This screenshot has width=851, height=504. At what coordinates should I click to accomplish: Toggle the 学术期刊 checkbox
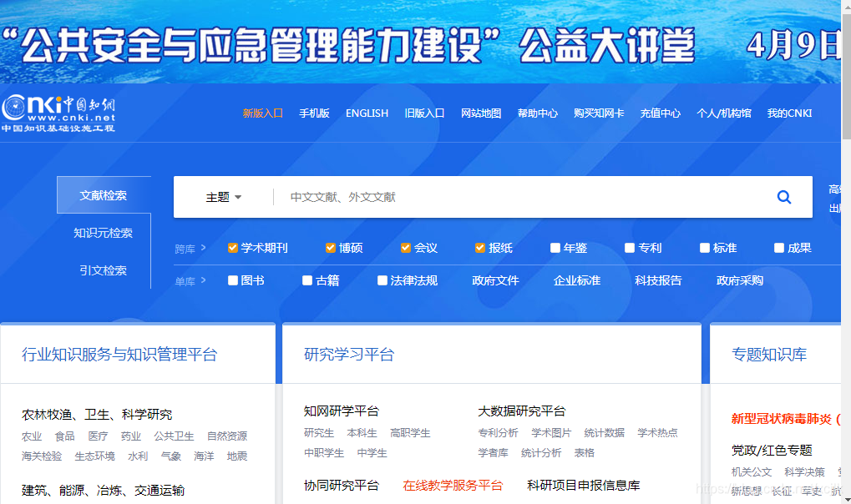(x=233, y=248)
